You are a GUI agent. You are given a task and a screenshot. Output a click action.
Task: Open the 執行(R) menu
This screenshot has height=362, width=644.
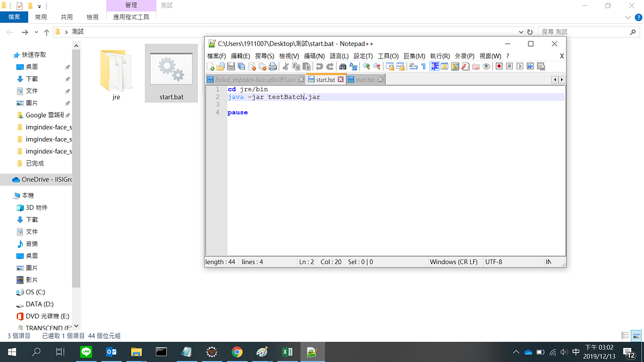[x=440, y=56]
